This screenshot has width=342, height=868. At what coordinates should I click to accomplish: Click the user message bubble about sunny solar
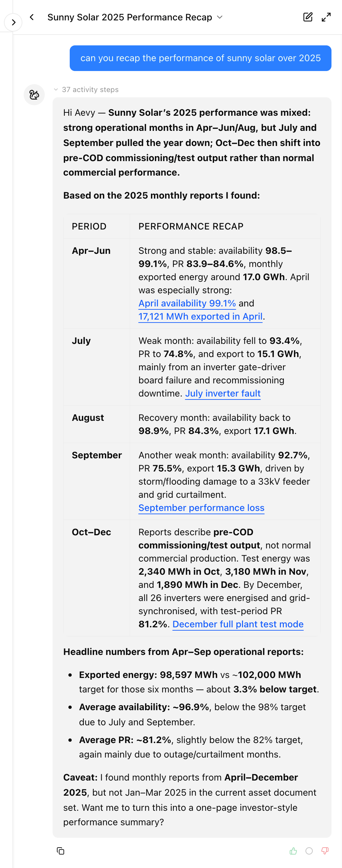(x=201, y=58)
